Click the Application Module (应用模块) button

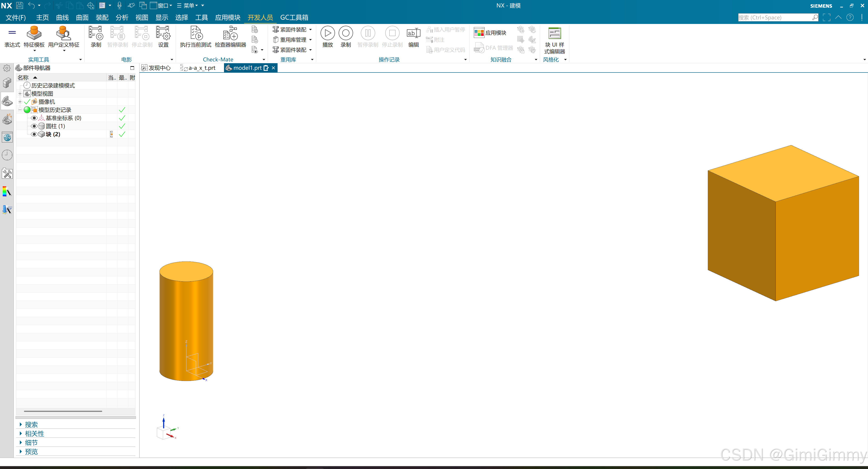(491, 33)
